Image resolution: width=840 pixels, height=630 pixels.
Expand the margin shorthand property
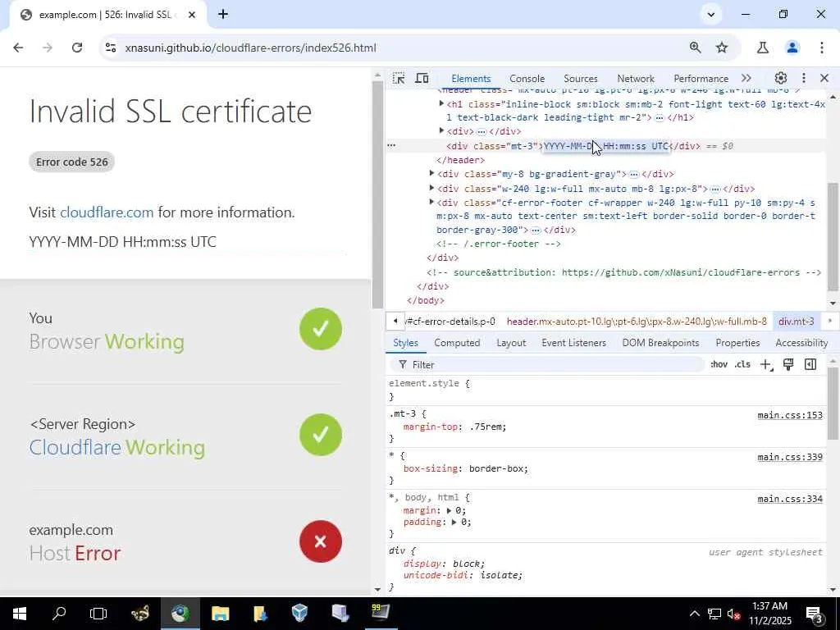click(450, 510)
